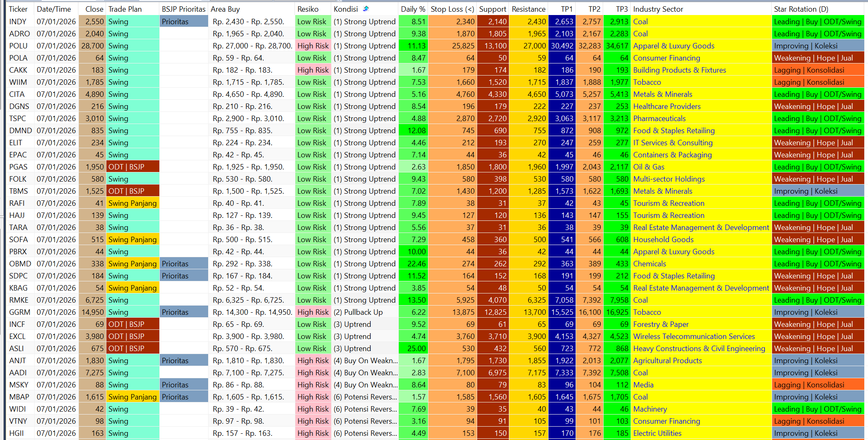
Task: Select the RMKE ticker
Action: tap(19, 300)
